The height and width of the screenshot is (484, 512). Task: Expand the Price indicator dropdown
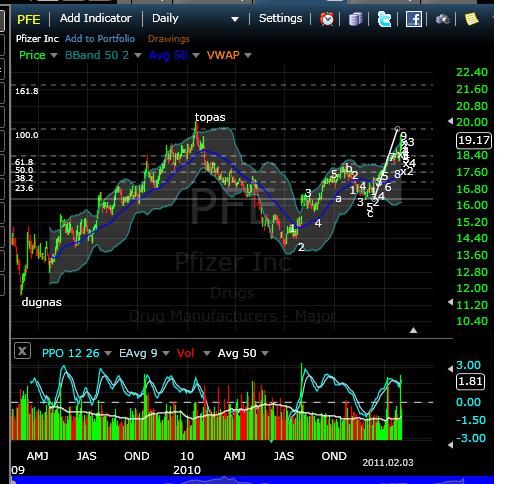[x=54, y=55]
